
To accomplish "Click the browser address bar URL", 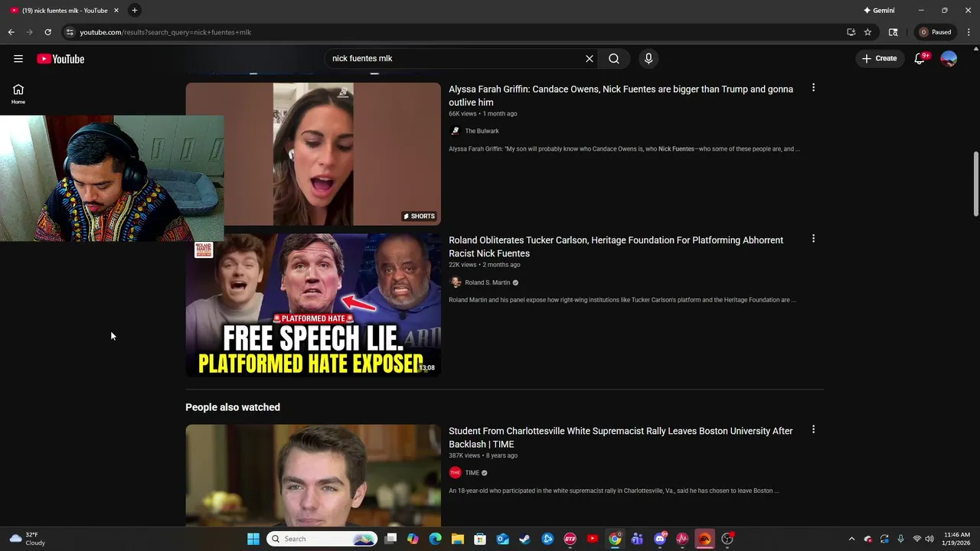I will (x=165, y=32).
